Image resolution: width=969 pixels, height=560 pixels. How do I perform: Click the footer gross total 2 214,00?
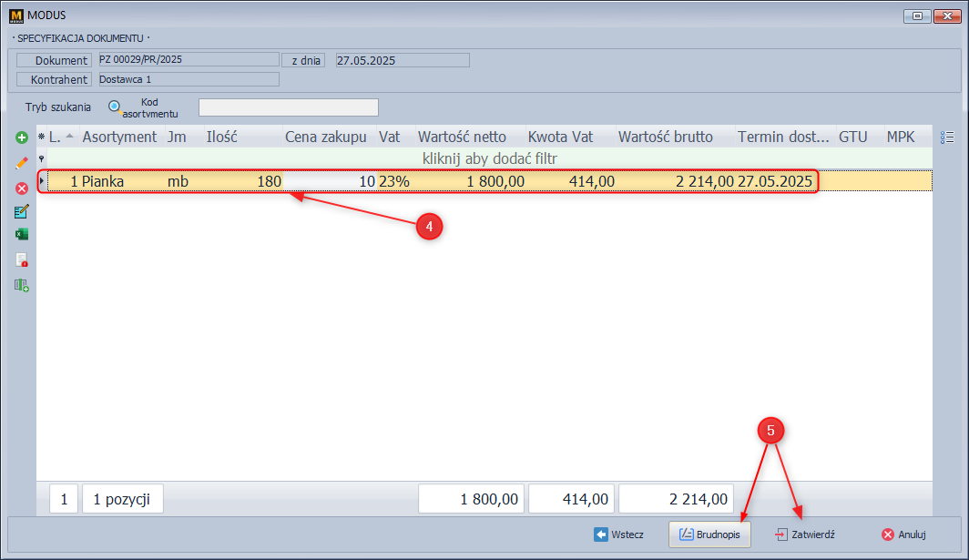(x=676, y=499)
